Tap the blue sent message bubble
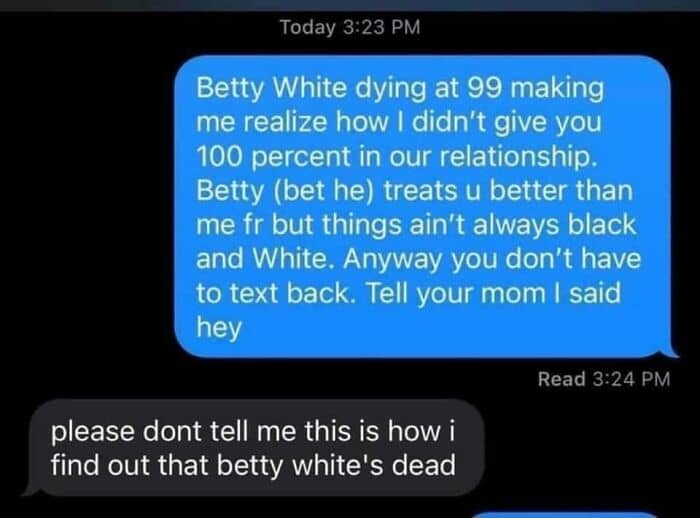Viewport: 700px width, 518px height. 422,206
